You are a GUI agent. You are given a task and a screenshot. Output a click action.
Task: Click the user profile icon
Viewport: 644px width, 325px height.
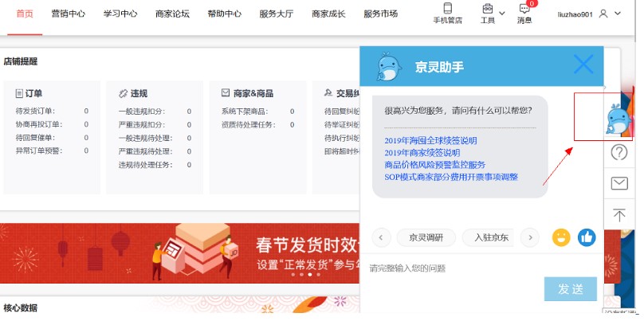tap(603, 14)
